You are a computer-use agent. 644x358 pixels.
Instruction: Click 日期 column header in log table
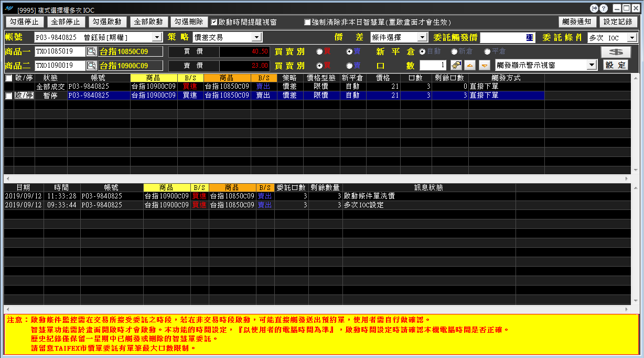(x=23, y=187)
